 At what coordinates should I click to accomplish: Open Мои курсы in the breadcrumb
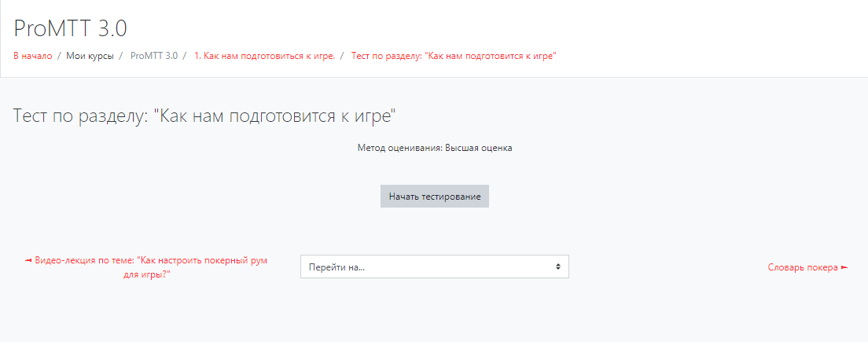[x=90, y=56]
